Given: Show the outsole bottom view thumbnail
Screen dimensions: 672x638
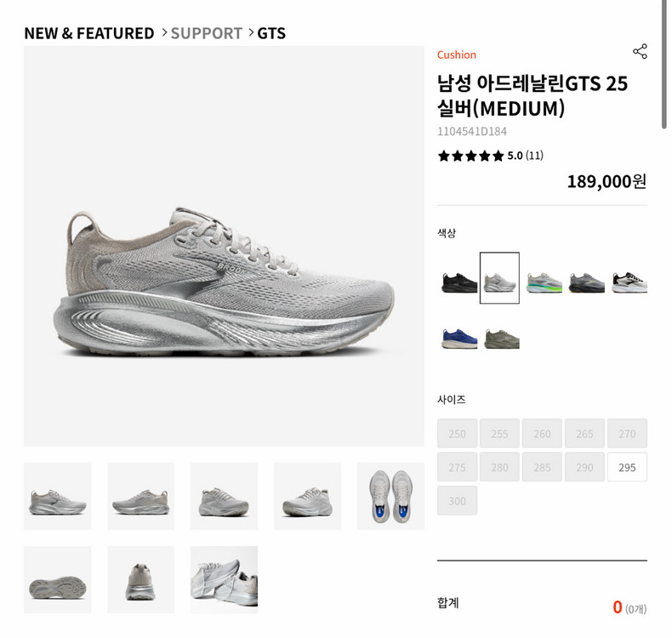Looking at the screenshot, I should (x=58, y=579).
